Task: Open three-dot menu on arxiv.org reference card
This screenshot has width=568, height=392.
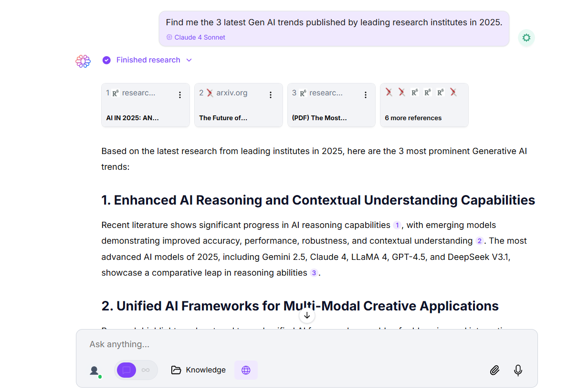Action: tap(271, 95)
